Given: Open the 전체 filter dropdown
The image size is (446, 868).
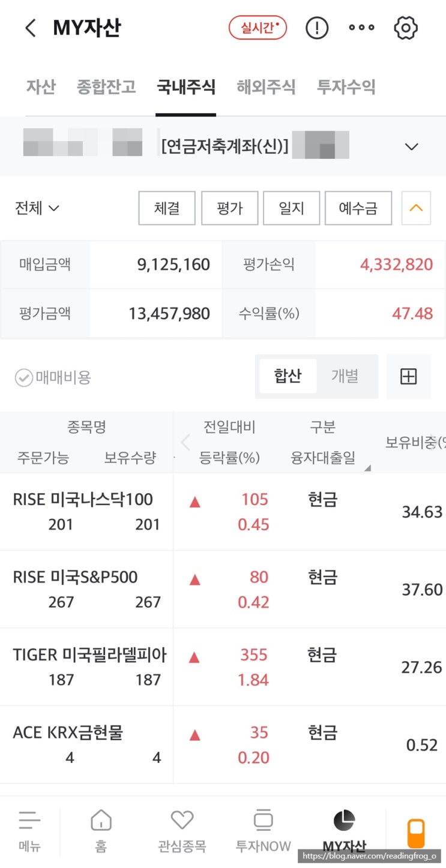Looking at the screenshot, I should point(37,208).
